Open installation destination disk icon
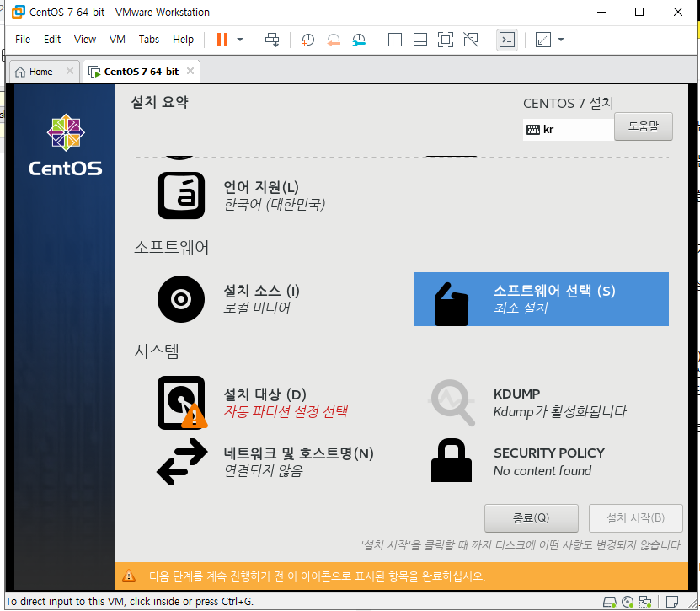700x611 pixels. pos(182,403)
